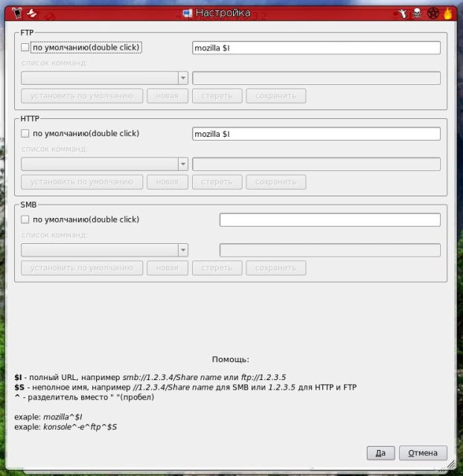This screenshot has width=463, height=476.
Task: Click help line starting with '$I - полный URL'
Action: tap(150, 377)
